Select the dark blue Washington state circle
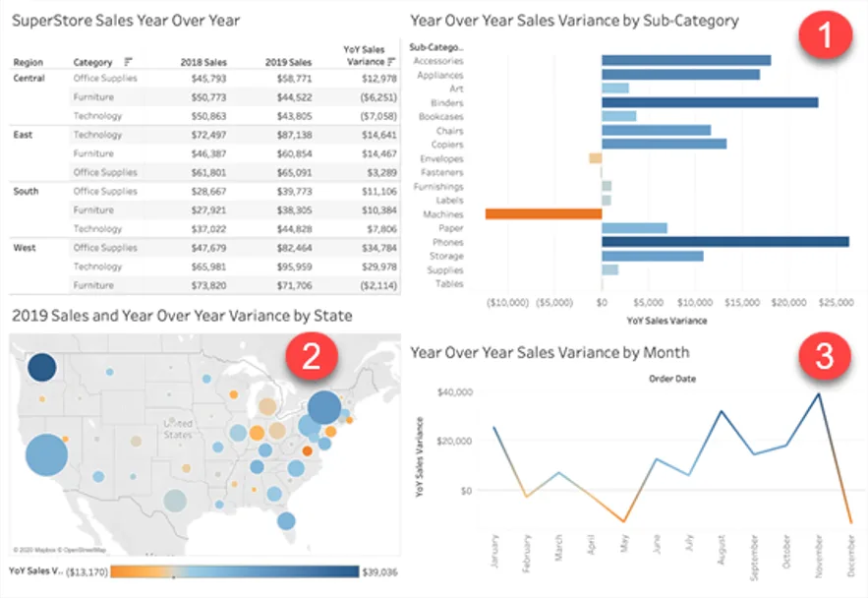Screen dimensions: 868x598 pos(42,367)
